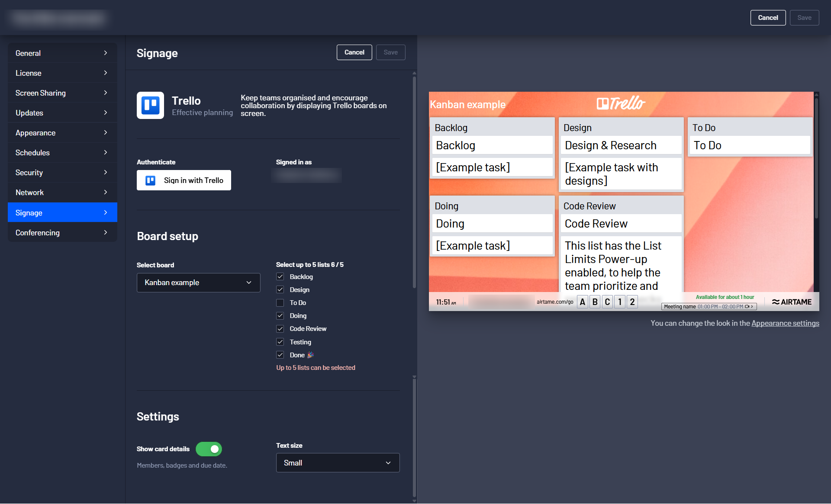This screenshot has width=831, height=504.
Task: Click the large Trello app logo icon
Action: [x=150, y=105]
